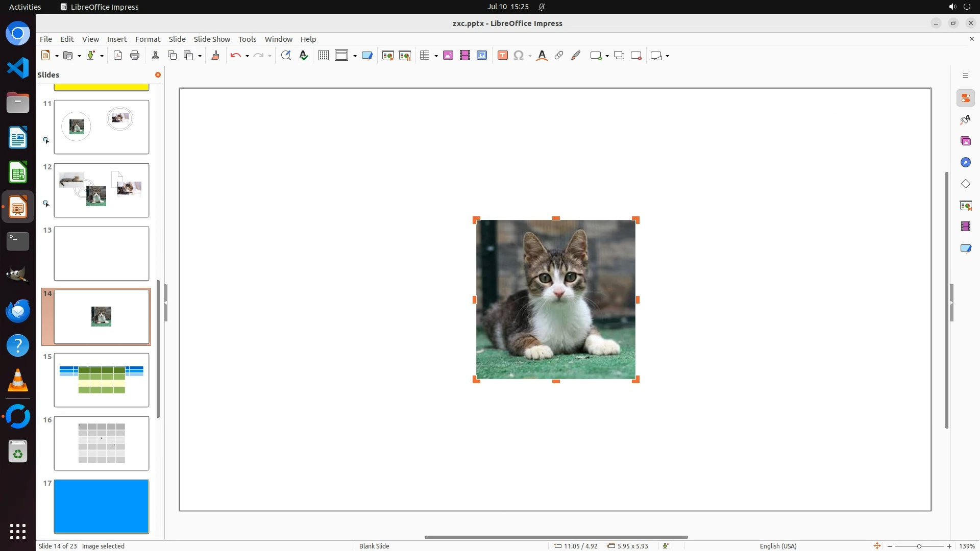Click the zoom in plus button
980x551 pixels.
coord(949,546)
